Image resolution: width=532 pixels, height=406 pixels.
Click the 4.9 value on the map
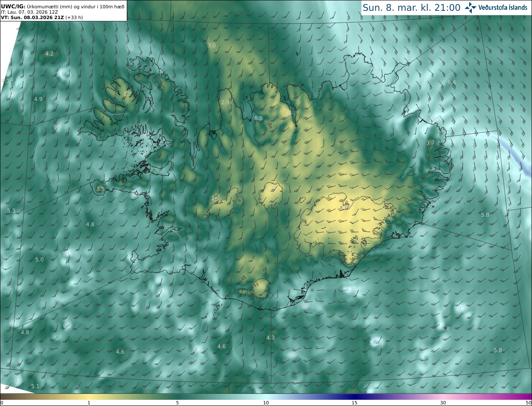(x=38, y=99)
